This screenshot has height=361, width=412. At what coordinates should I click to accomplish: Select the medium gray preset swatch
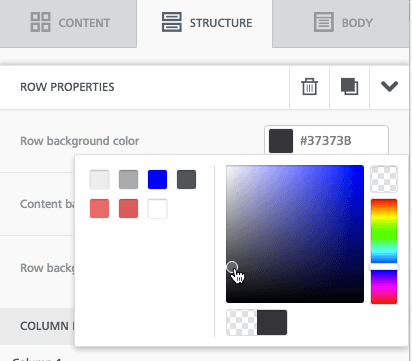128,179
